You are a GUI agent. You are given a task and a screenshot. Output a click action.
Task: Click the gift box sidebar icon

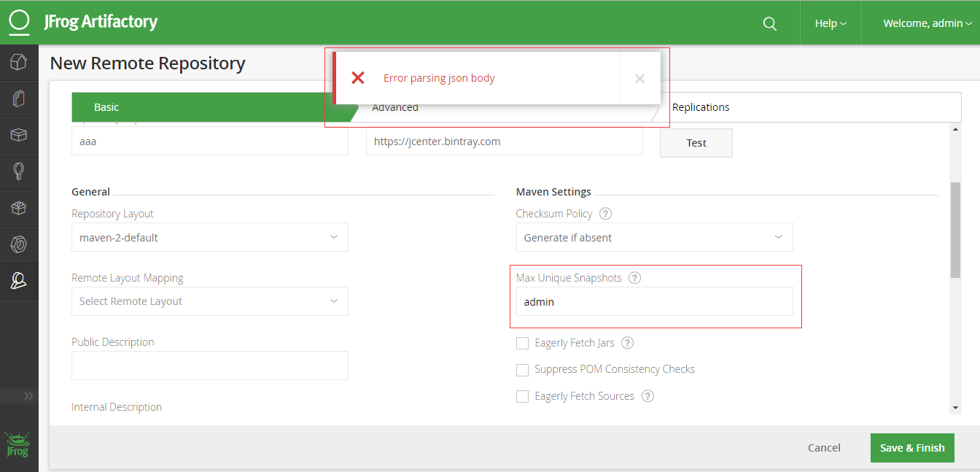coord(19,208)
